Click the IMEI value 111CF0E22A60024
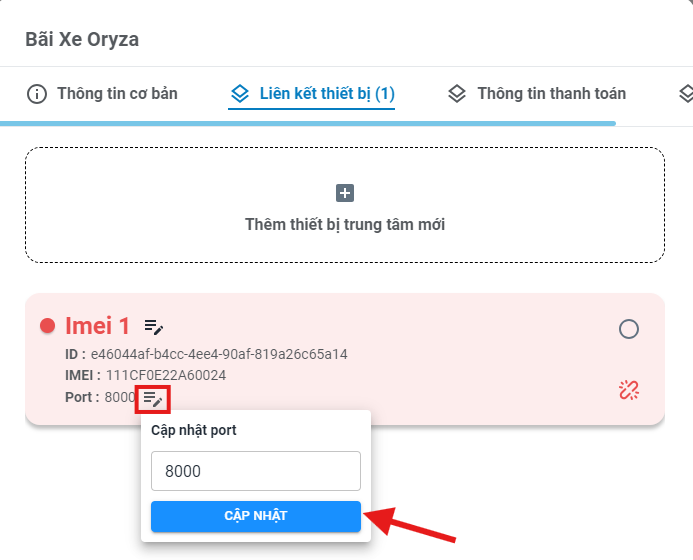 (x=166, y=375)
